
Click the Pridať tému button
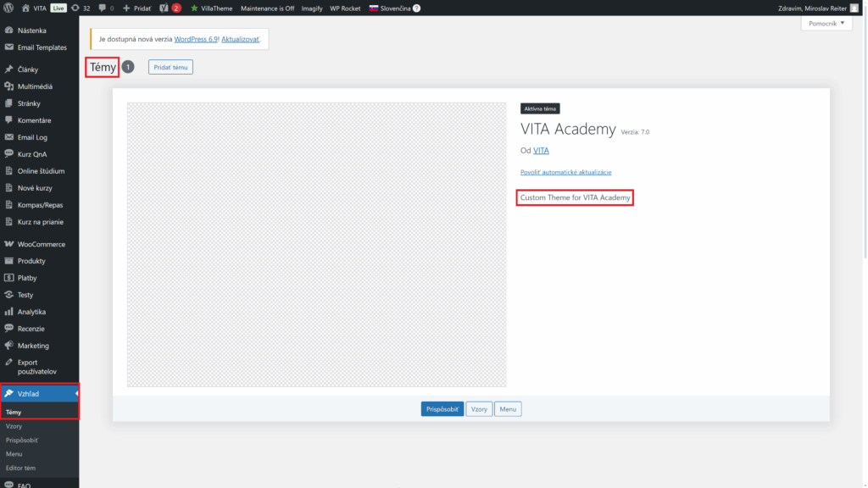coord(170,67)
